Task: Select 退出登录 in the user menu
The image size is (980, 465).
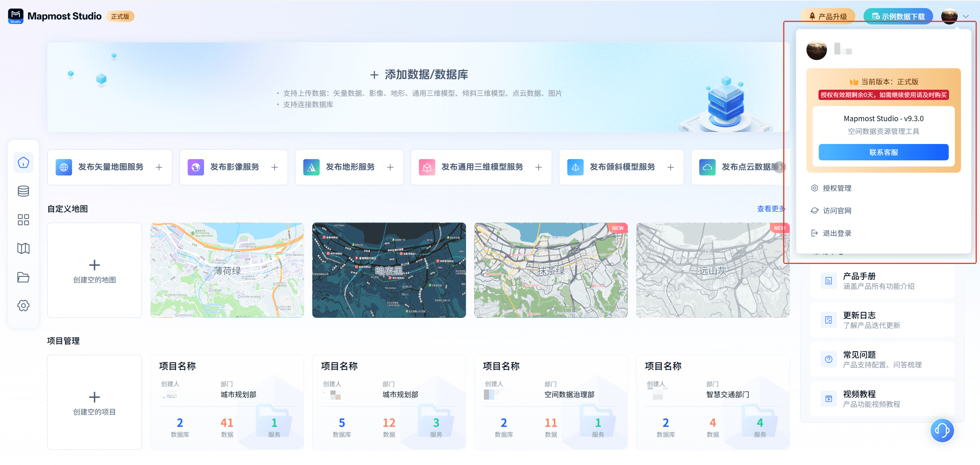Action: click(837, 233)
